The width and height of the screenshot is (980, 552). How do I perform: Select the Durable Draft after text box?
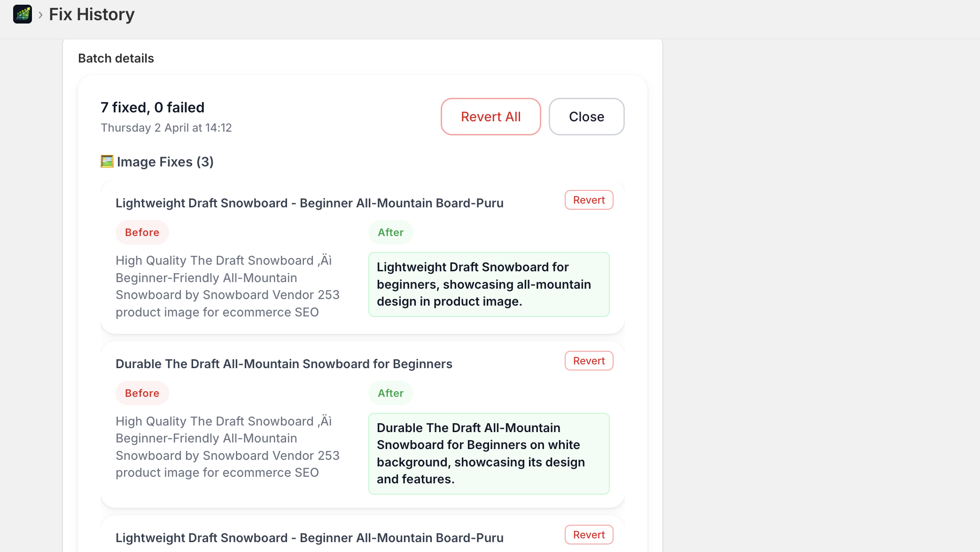489,453
